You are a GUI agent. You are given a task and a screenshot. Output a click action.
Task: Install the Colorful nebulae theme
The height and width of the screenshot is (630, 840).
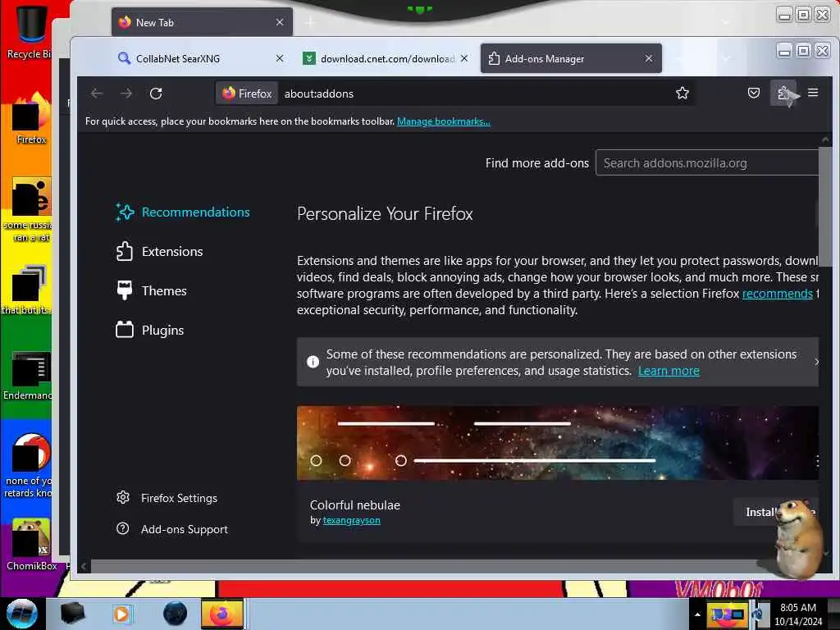[775, 512]
